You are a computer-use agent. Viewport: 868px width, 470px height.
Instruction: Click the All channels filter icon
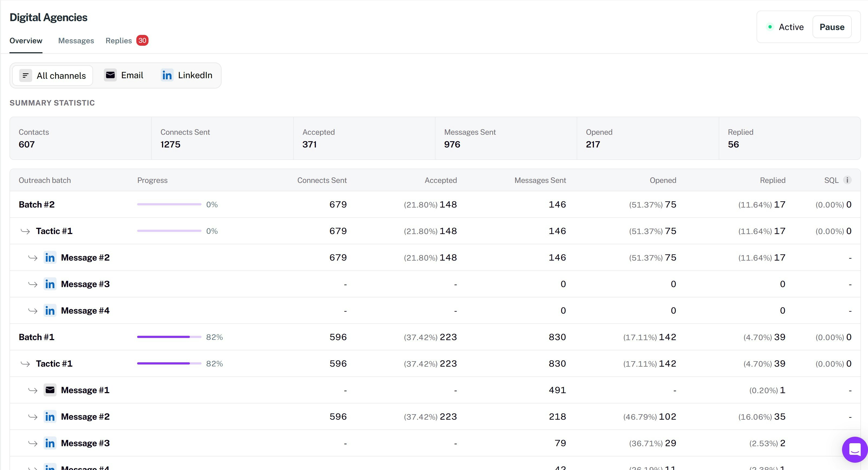(x=26, y=75)
